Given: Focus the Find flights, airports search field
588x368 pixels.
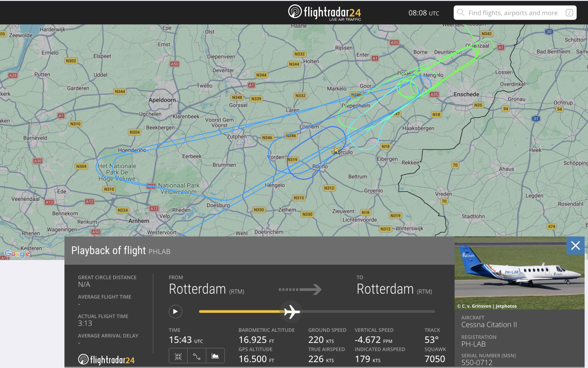Looking at the screenshot, I should coord(513,13).
